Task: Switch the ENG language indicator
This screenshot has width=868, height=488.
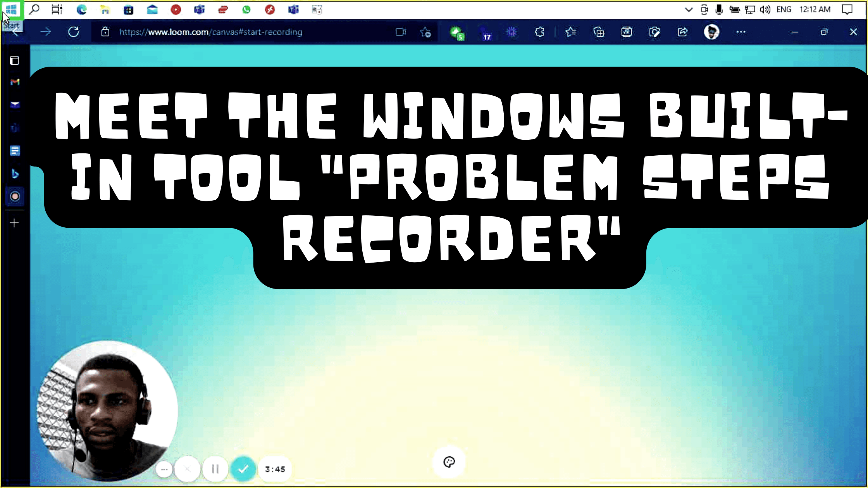Action: point(784,9)
